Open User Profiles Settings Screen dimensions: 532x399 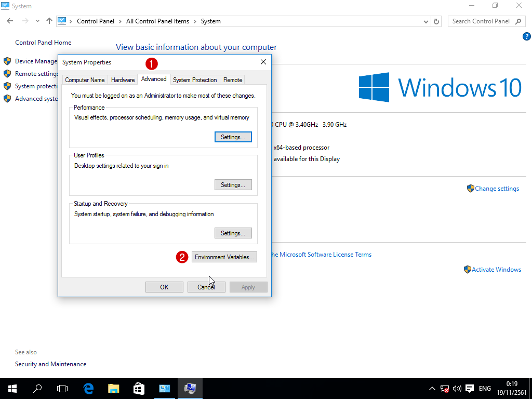[x=233, y=185]
